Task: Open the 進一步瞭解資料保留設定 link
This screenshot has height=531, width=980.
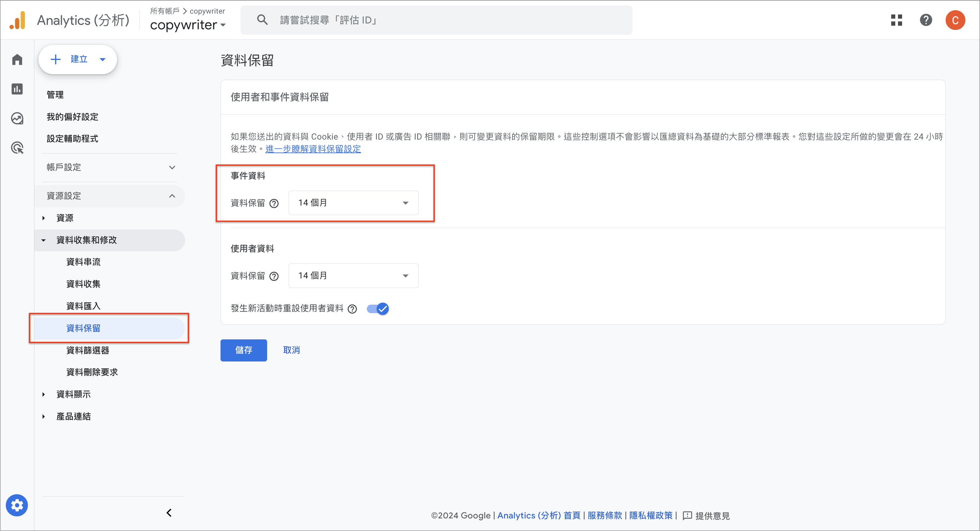Action: click(313, 149)
